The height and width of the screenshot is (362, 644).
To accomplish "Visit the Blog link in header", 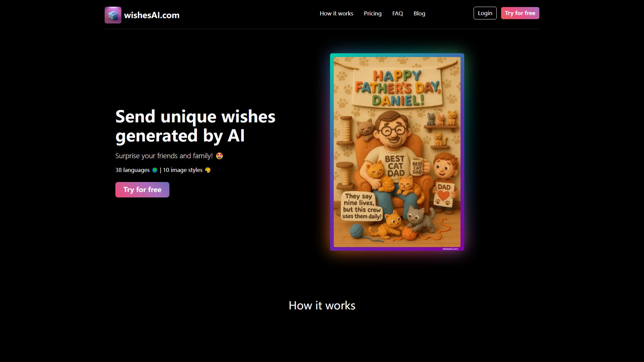I will [x=419, y=13].
